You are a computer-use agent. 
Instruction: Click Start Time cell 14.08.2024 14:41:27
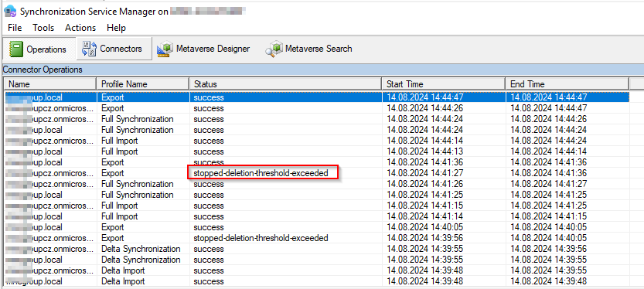(425, 173)
